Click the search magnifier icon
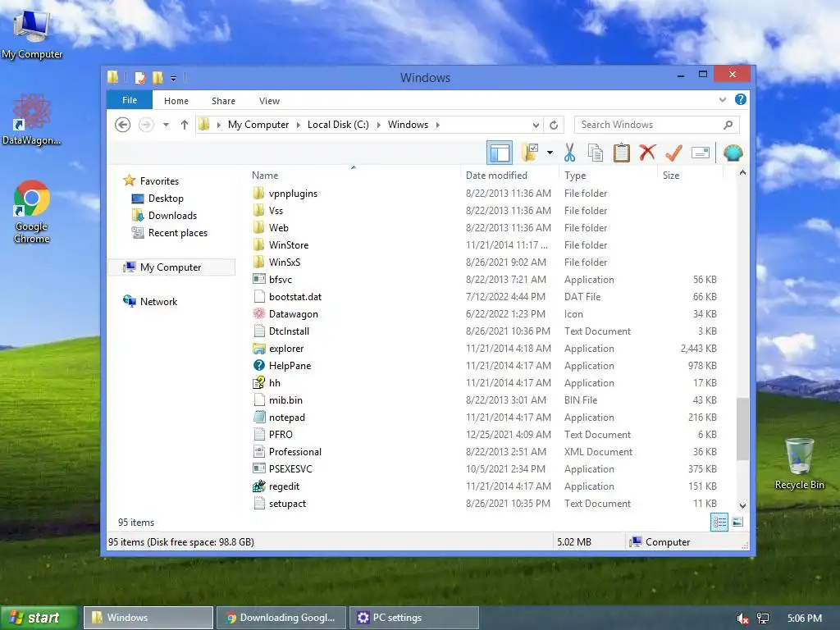 click(728, 125)
